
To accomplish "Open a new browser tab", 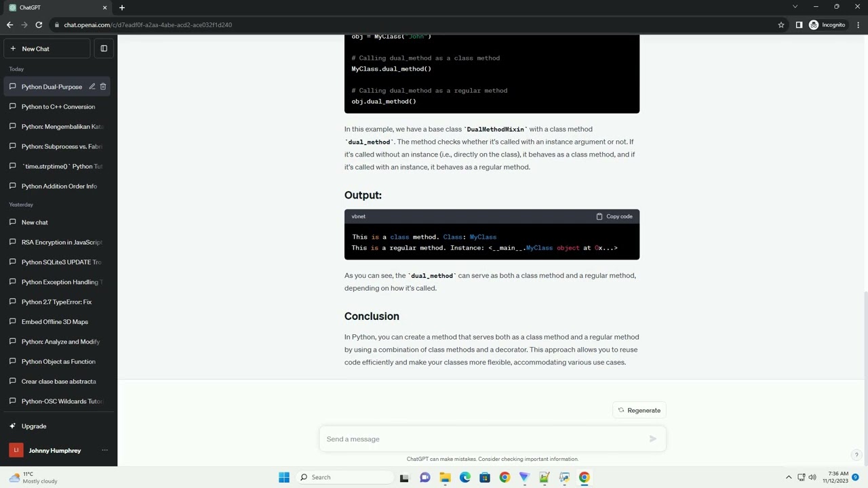I will (122, 7).
